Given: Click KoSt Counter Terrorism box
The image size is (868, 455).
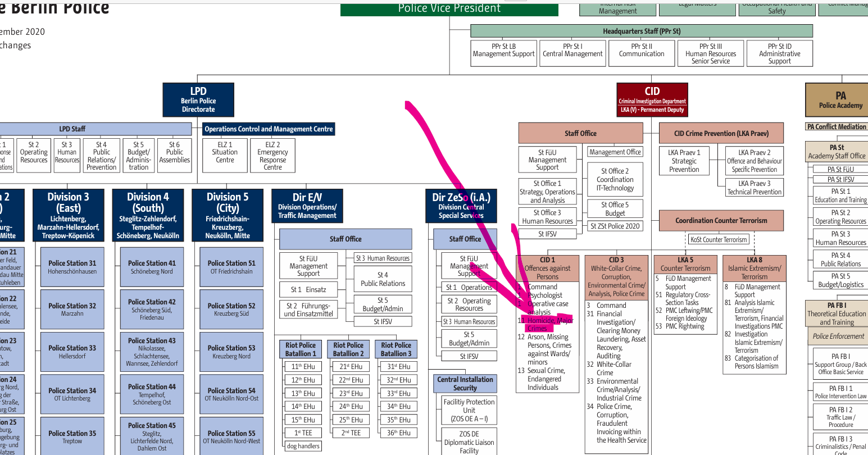Looking at the screenshot, I should click(719, 239).
